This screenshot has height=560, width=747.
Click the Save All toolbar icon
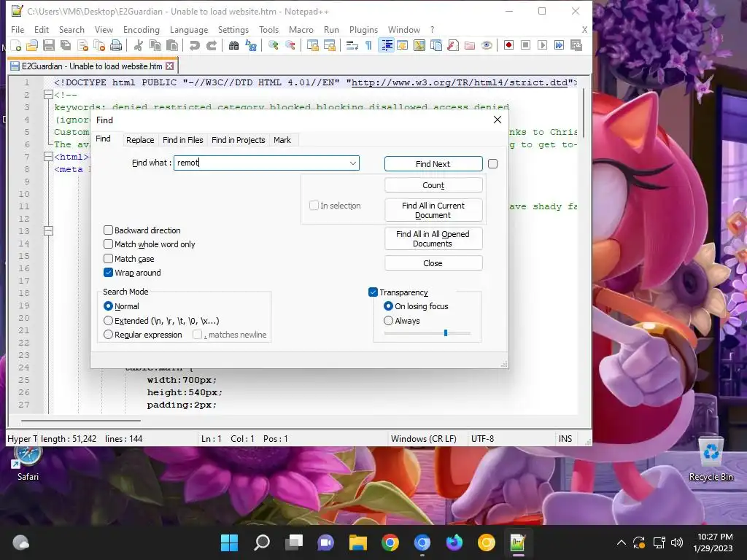point(65,45)
